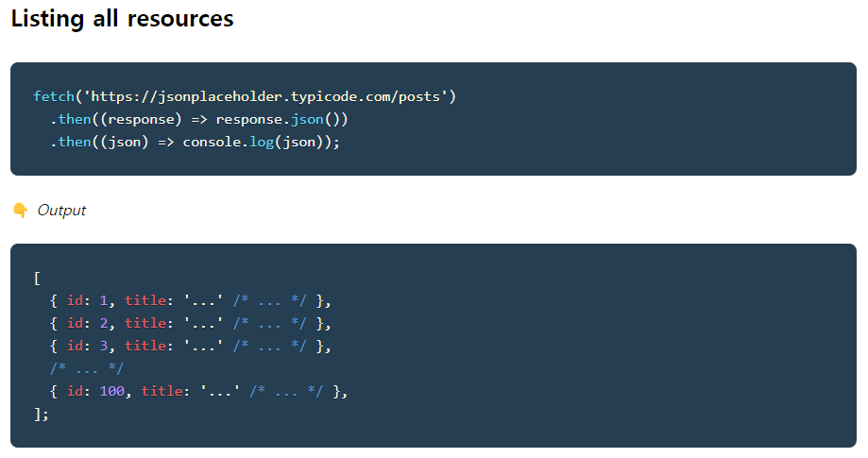Image resolution: width=868 pixels, height=458 pixels.
Task: Click the pointing-down hand emoji icon
Action: [21, 211]
